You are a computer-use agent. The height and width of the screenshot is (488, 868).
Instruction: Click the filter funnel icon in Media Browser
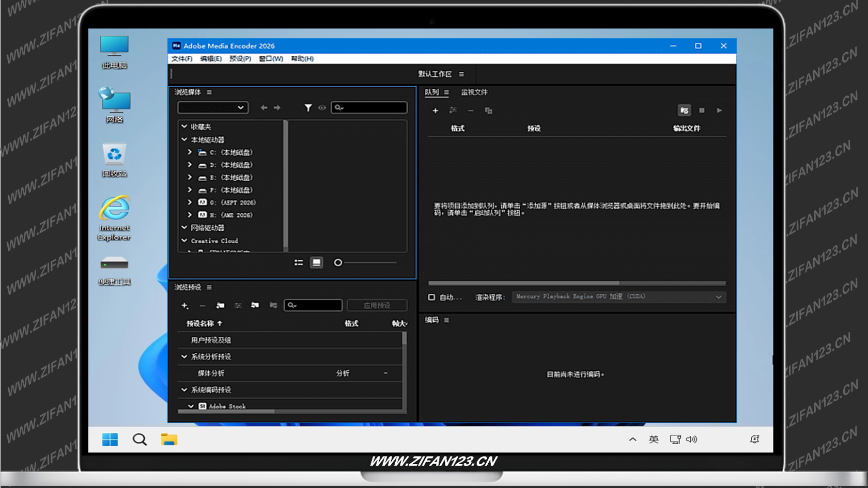(x=308, y=107)
